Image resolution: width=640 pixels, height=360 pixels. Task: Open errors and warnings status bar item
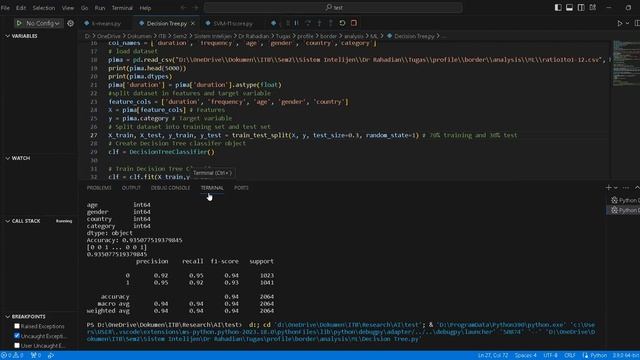tap(12, 355)
